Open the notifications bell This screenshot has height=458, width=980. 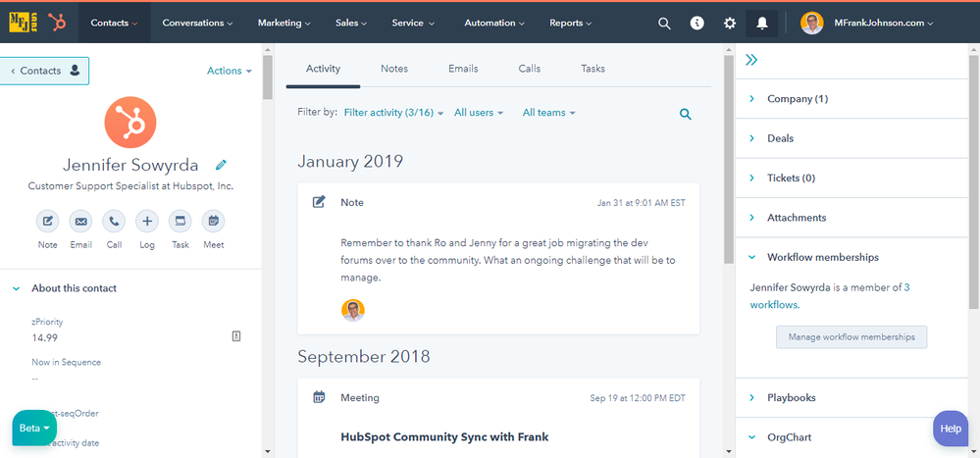pyautogui.click(x=762, y=24)
